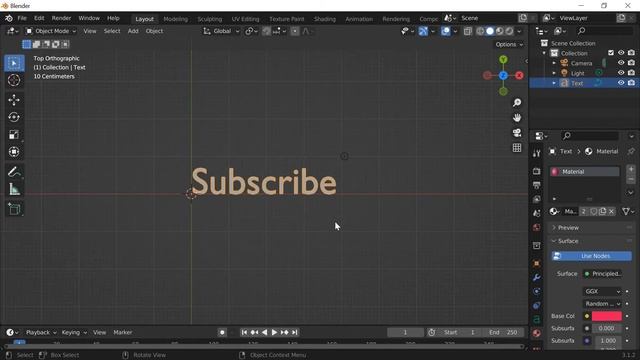Choose the Rotate tool
The image size is (640, 360).
pyautogui.click(x=14, y=117)
